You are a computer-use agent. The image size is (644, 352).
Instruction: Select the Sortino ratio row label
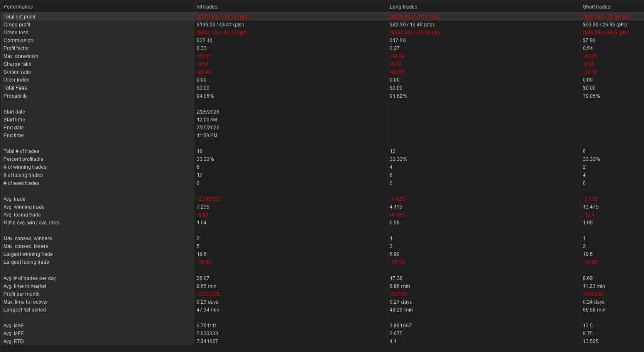click(17, 72)
